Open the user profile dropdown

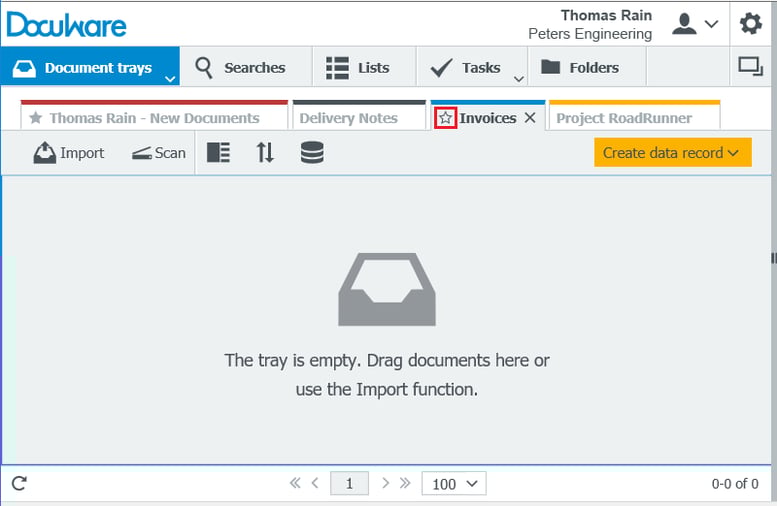pos(695,24)
